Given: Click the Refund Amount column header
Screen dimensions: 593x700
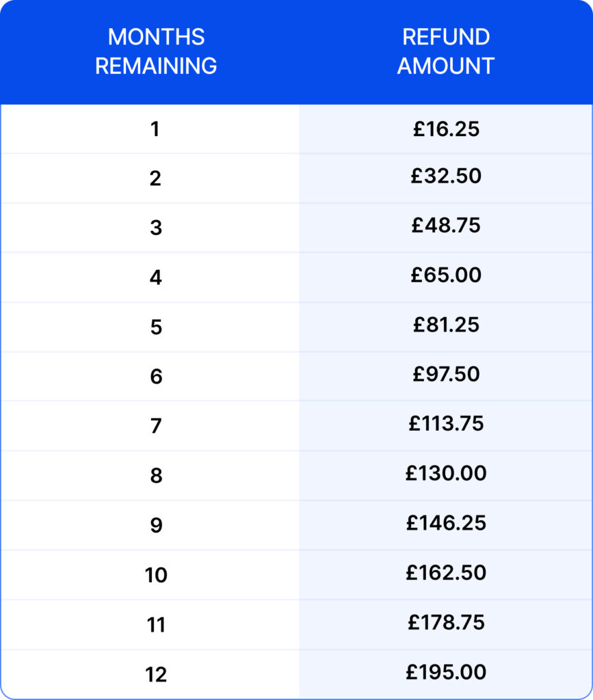Looking at the screenshot, I should [x=446, y=51].
